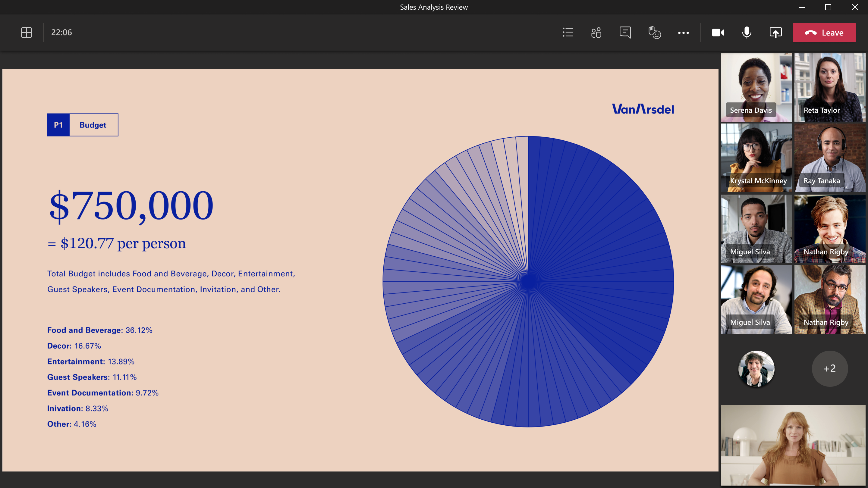Click the VanArsdel logo on the slide
868x488 pixels.
click(642, 109)
